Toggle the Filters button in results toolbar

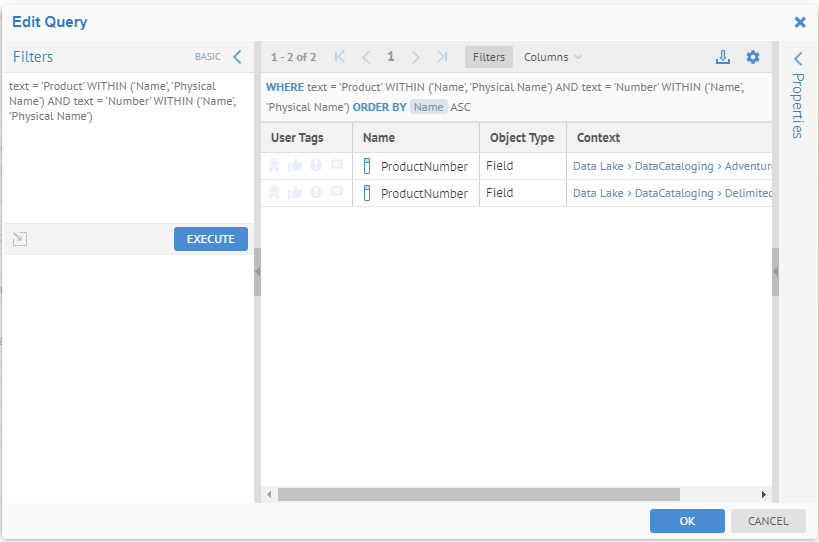coord(489,57)
